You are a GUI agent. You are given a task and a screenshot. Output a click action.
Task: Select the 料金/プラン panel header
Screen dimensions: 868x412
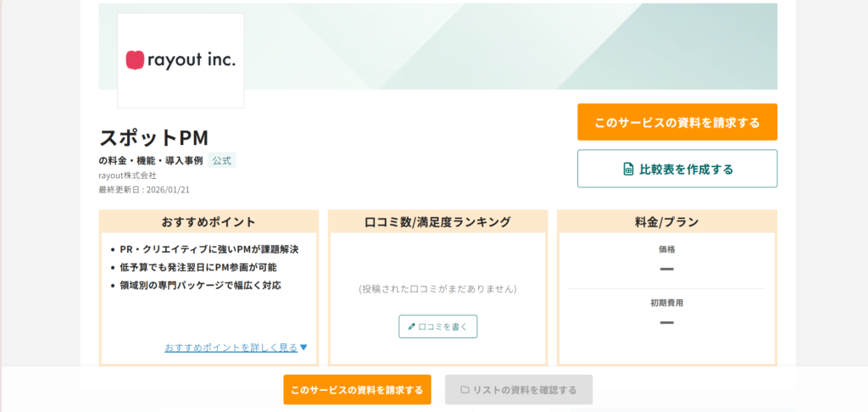click(x=666, y=222)
